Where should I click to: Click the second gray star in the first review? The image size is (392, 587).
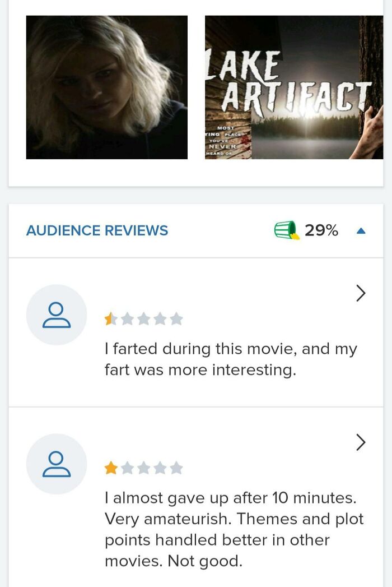click(127, 318)
